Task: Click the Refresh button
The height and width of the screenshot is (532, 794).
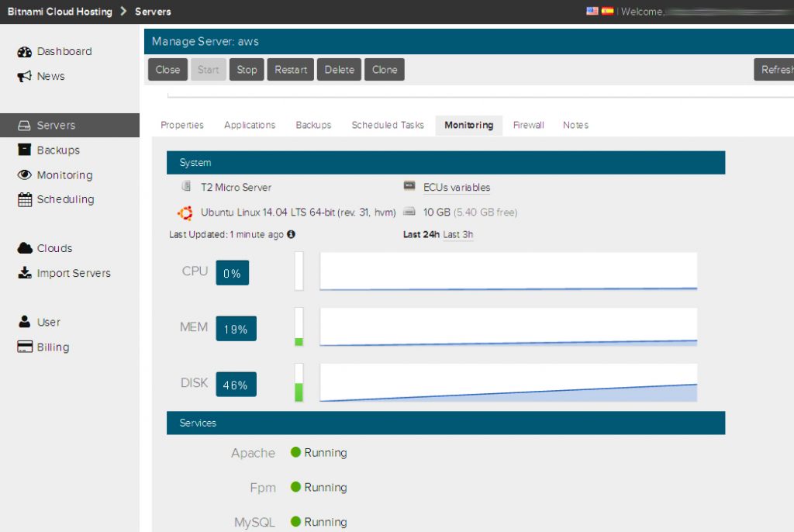Action: 775,70
